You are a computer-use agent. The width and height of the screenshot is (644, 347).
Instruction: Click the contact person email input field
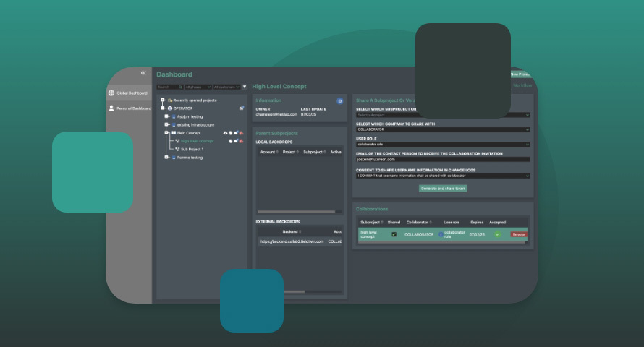click(442, 159)
